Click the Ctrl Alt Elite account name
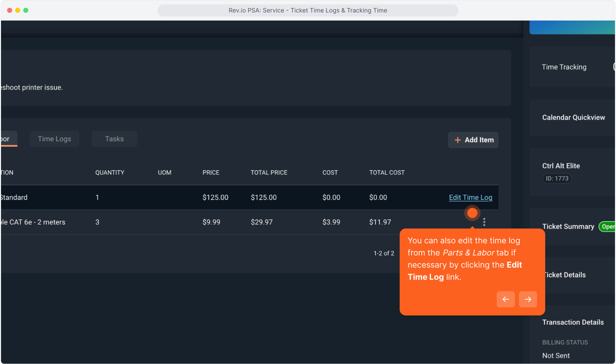Image resolution: width=616 pixels, height=364 pixels. coord(561,166)
